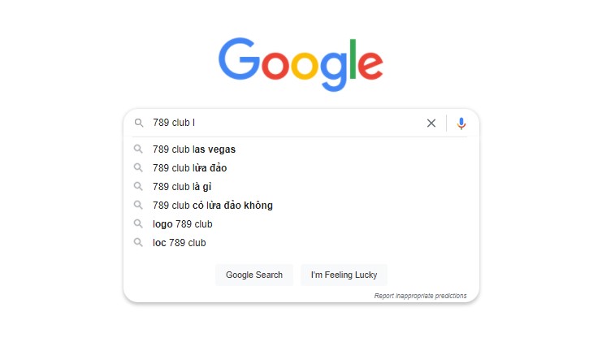615x364 pixels.
Task: Clear the search box with the X icon
Action: (431, 123)
